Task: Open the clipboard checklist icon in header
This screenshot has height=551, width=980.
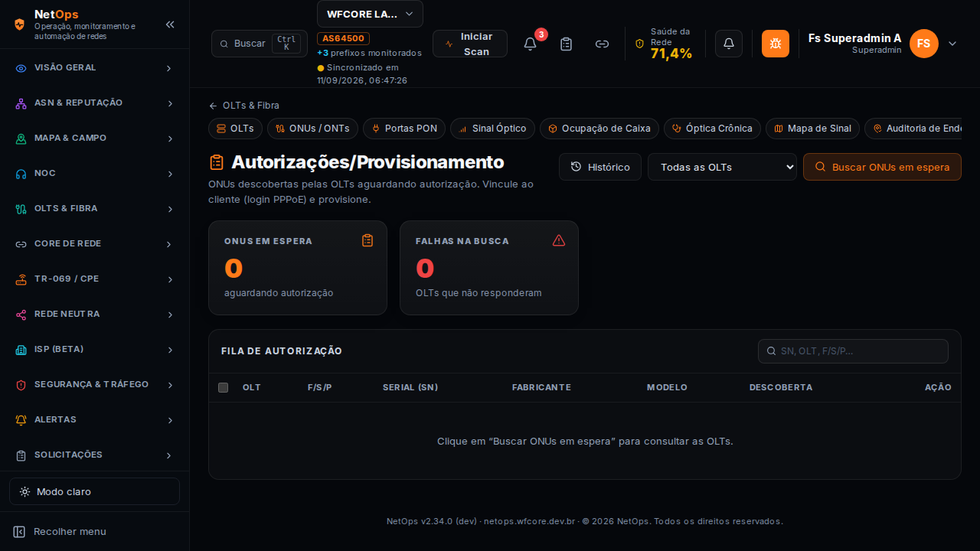Action: (x=567, y=44)
